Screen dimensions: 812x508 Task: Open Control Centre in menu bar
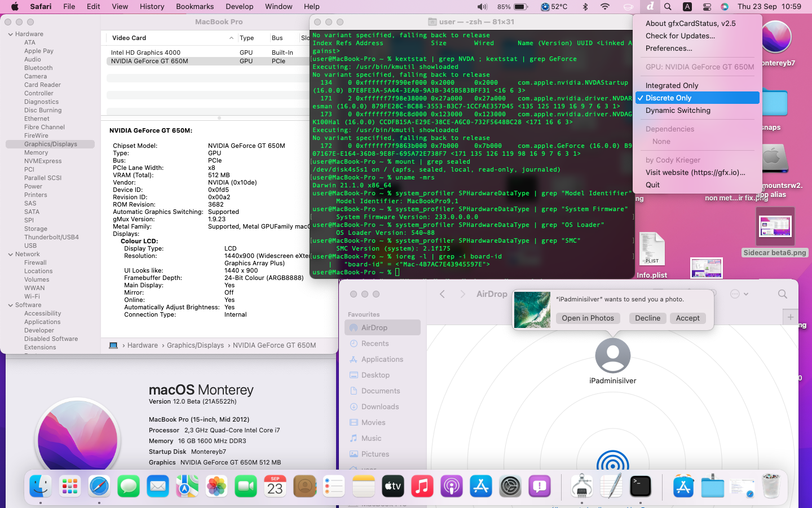tap(707, 7)
